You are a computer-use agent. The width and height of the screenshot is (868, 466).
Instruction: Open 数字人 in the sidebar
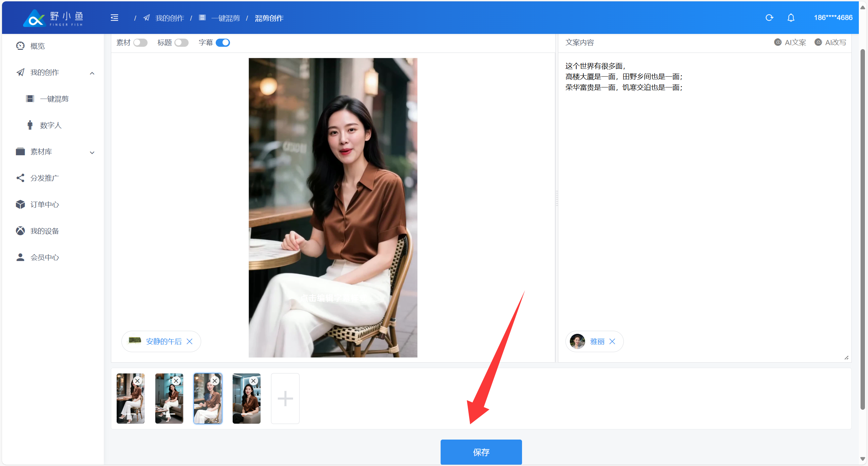tap(51, 125)
